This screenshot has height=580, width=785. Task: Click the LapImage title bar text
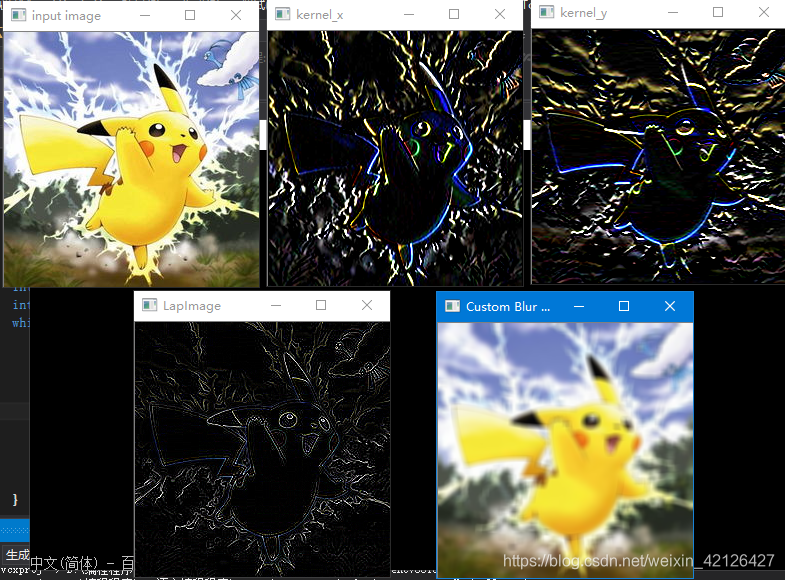pyautogui.click(x=192, y=306)
